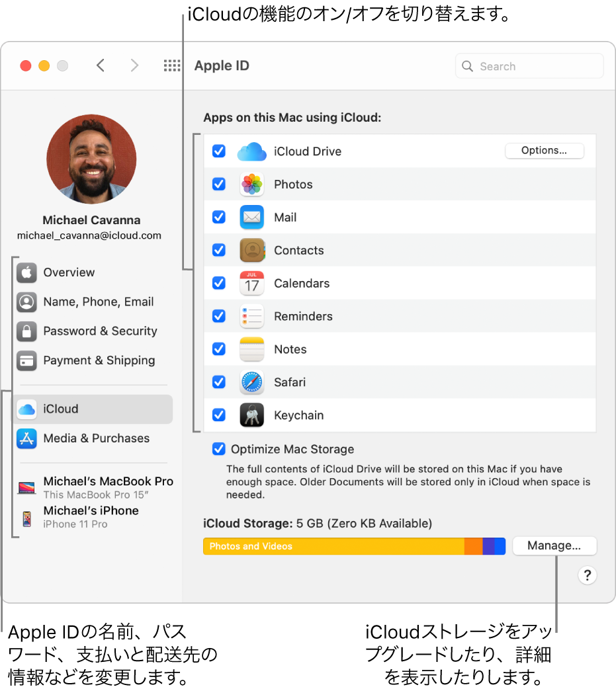Click the Photos app icon
The width and height of the screenshot is (616, 691).
(x=252, y=184)
